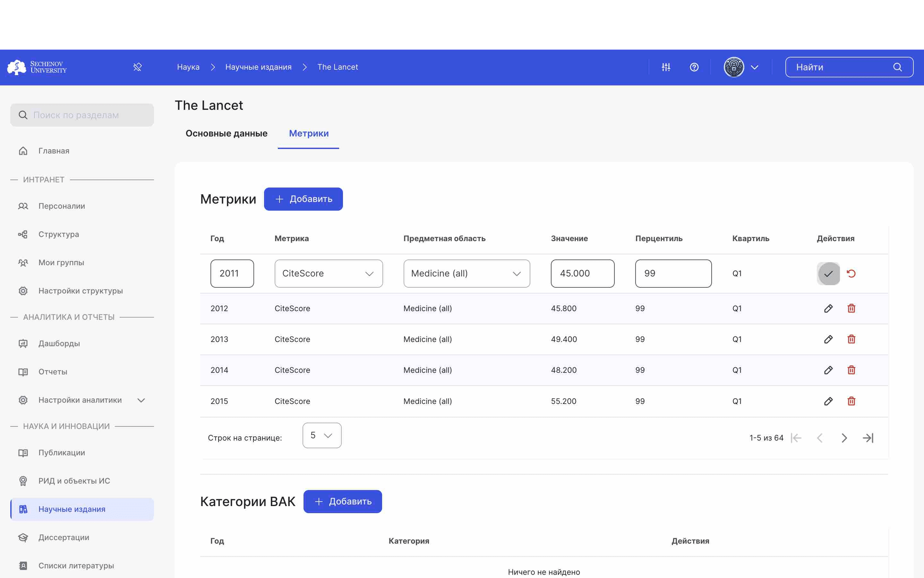This screenshot has width=924, height=578.
Task: Click the Sechenov University logo
Action: (x=37, y=67)
